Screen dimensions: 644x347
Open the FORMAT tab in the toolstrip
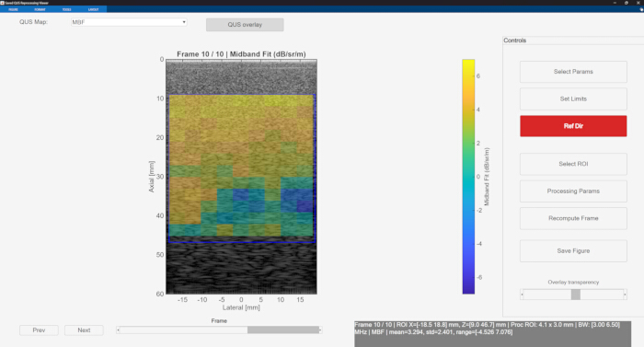point(40,9)
